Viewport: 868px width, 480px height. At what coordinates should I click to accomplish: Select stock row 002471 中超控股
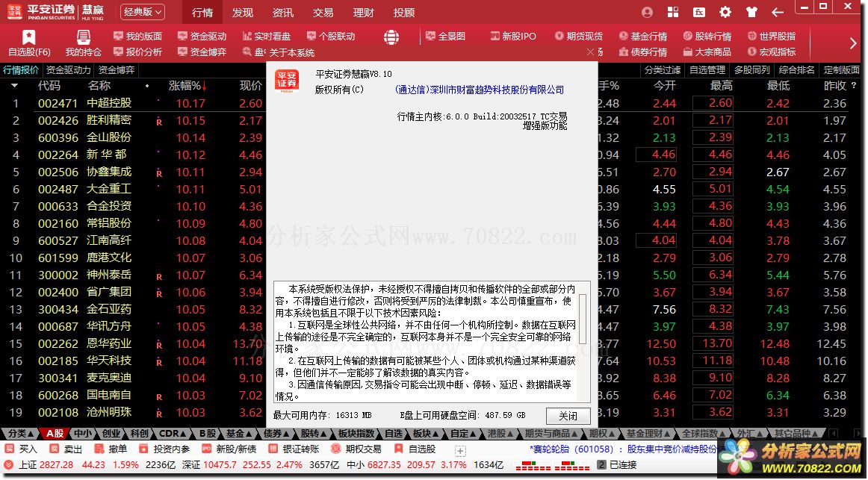(x=432, y=104)
